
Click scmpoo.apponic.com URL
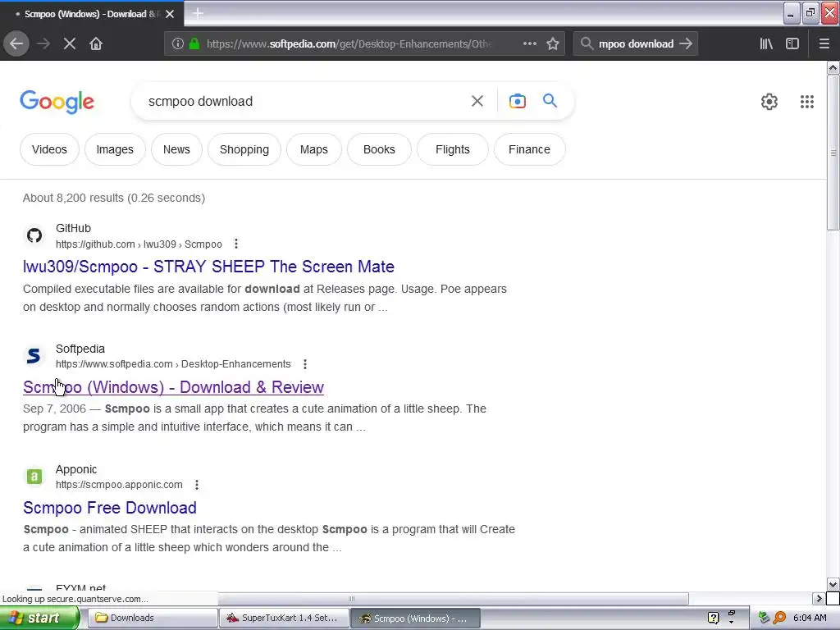[x=119, y=485]
